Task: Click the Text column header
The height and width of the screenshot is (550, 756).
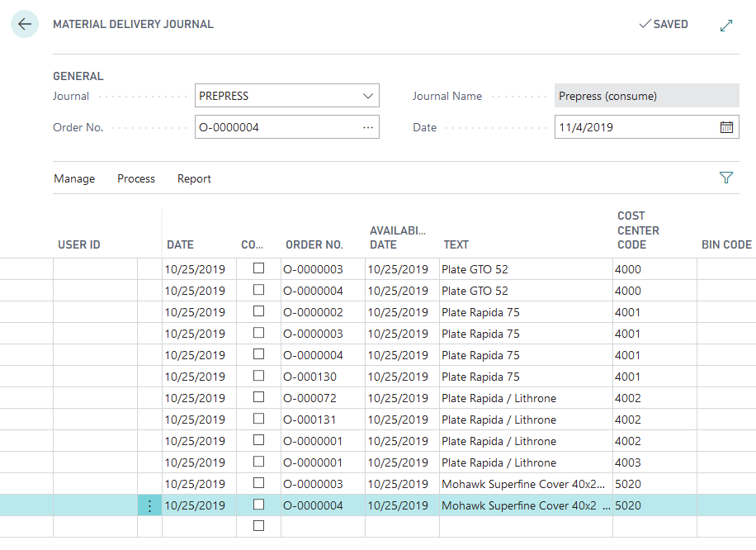Action: [456, 244]
